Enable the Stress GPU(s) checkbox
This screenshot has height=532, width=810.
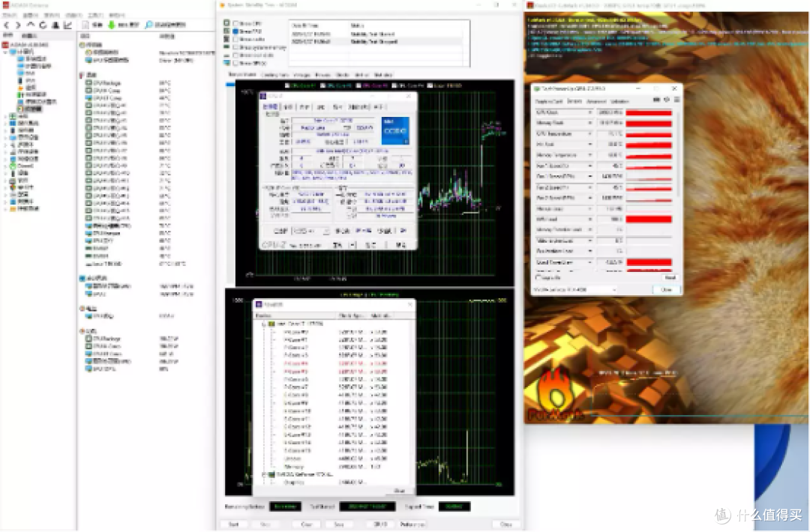point(236,63)
